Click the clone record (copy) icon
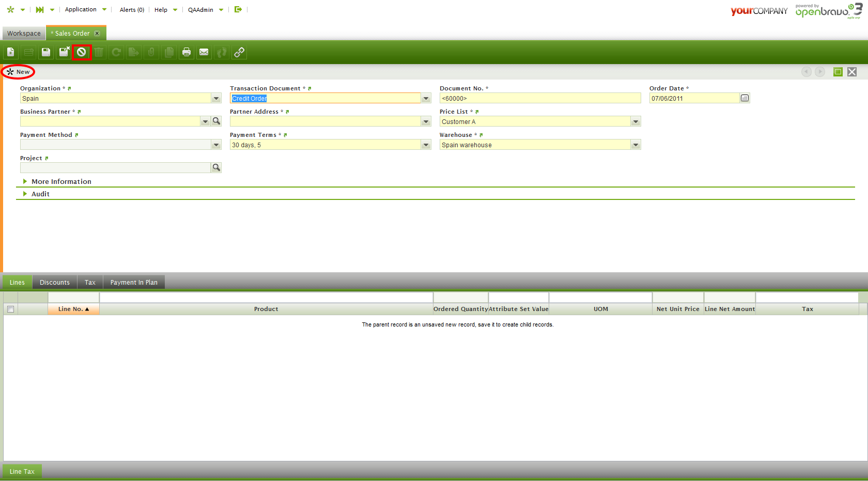The height and width of the screenshot is (481, 868). pyautogui.click(x=169, y=52)
